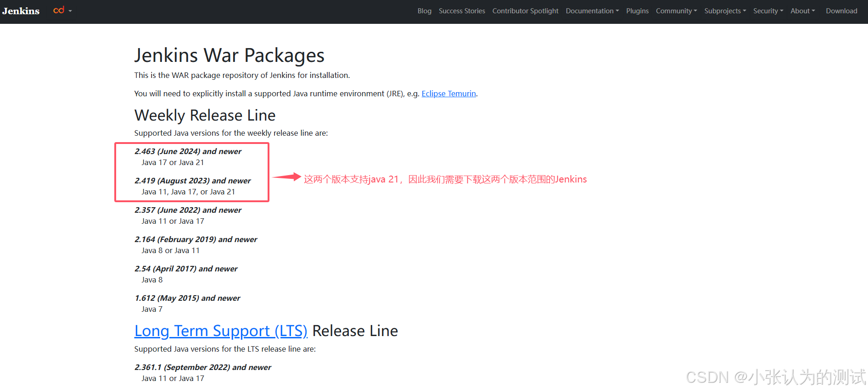
Task: Select the 2.419 (August 2023) and newer entry
Action: (193, 181)
